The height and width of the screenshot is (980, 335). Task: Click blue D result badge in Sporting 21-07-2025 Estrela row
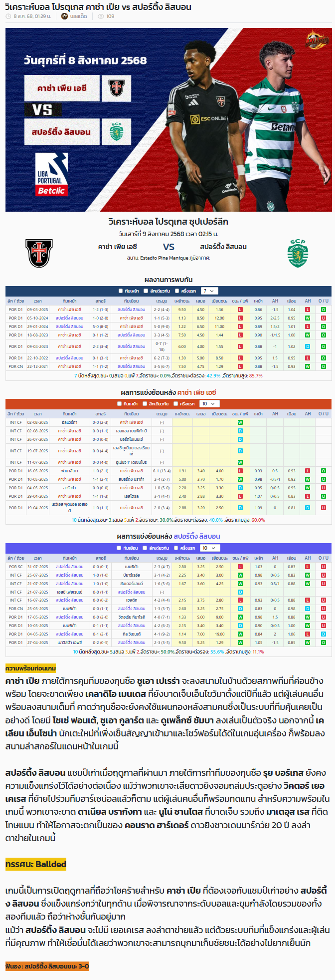click(x=240, y=592)
